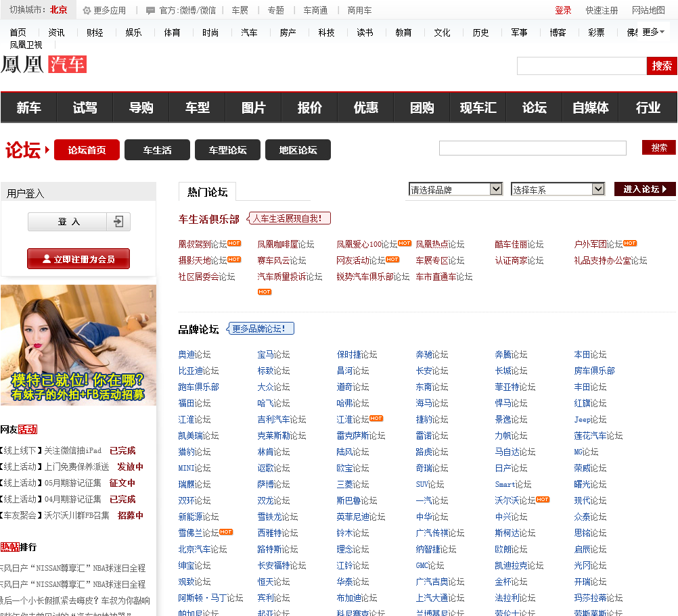Click the 登入 button
The image size is (678, 616).
coord(79,222)
